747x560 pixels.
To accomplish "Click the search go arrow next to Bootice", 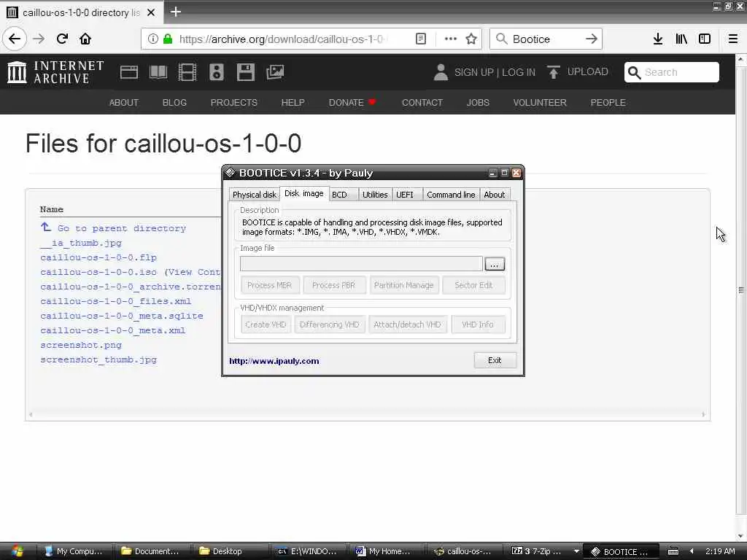I will (591, 39).
